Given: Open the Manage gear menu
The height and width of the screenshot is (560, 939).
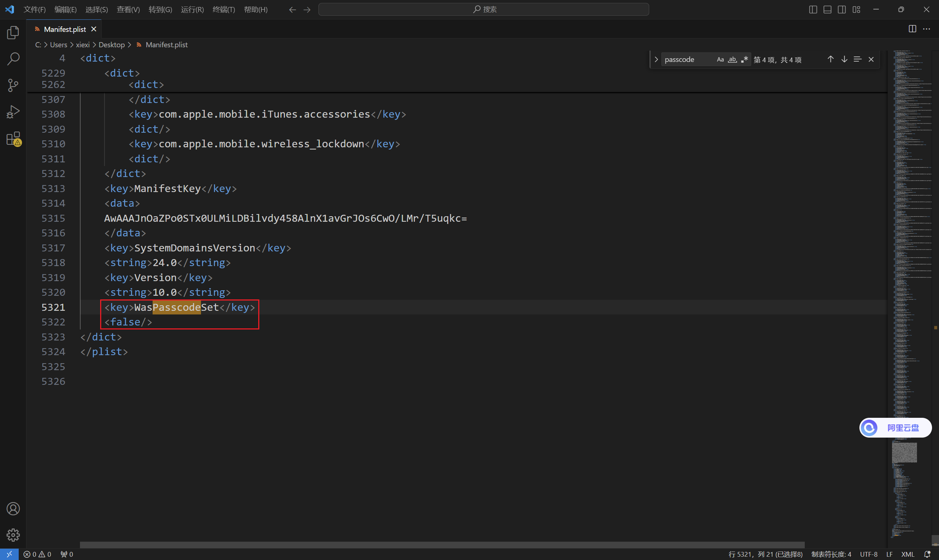Looking at the screenshot, I should (13, 535).
